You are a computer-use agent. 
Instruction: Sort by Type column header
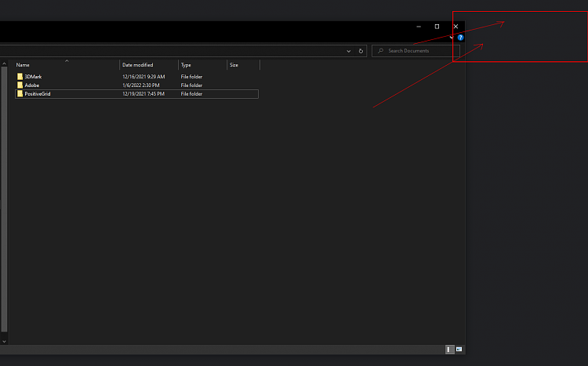pyautogui.click(x=186, y=65)
